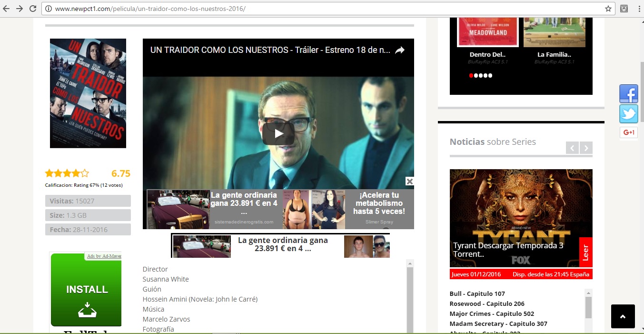Click the 6.75 rating score
This screenshot has width=644, height=334.
pos(121,173)
